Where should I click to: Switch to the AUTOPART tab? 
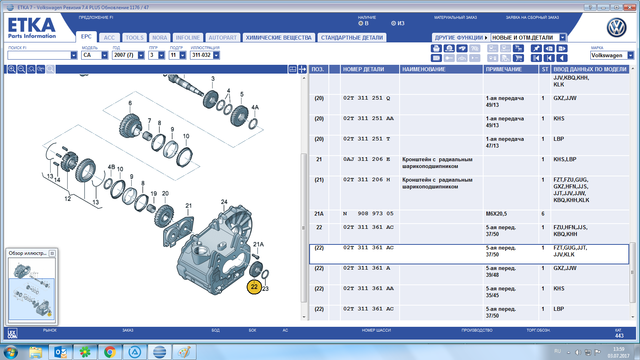click(222, 38)
